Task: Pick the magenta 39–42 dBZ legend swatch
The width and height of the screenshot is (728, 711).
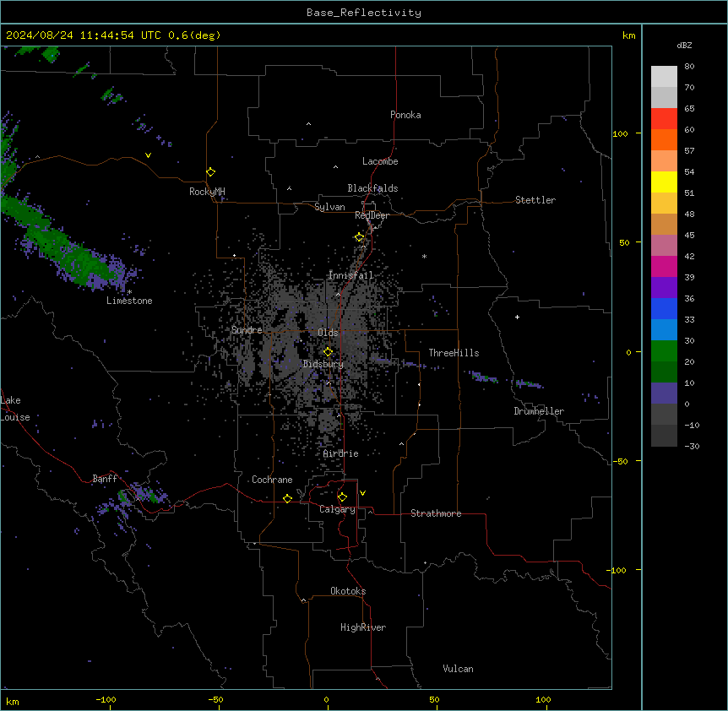Action: 664,267
